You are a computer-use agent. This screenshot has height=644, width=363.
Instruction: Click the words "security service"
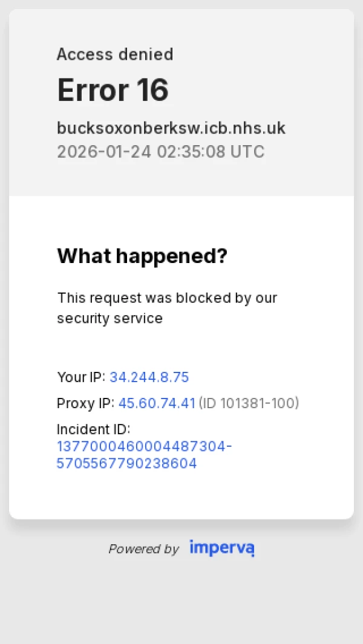(110, 319)
